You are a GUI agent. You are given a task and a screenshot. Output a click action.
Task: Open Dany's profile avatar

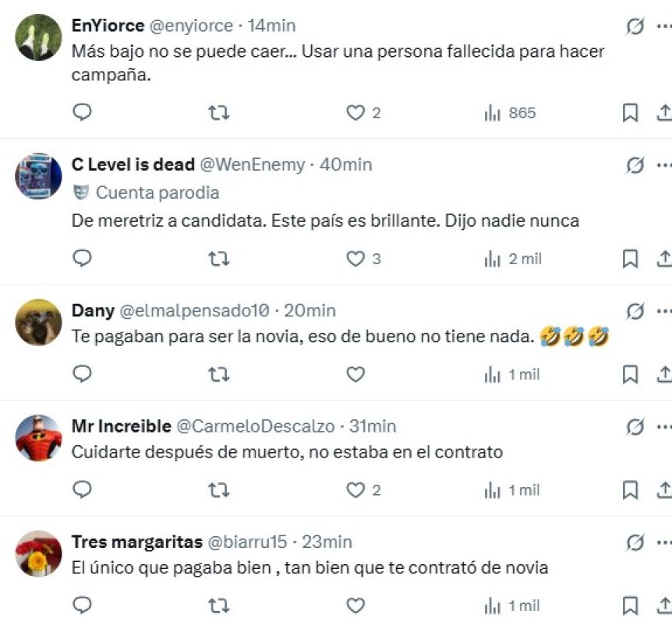pyautogui.click(x=38, y=322)
